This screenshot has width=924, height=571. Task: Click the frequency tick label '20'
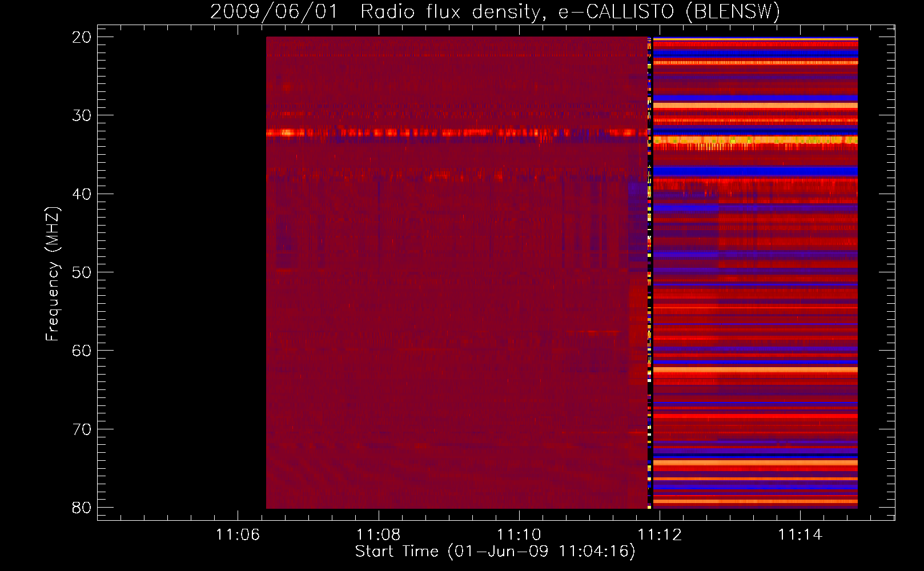(82, 37)
